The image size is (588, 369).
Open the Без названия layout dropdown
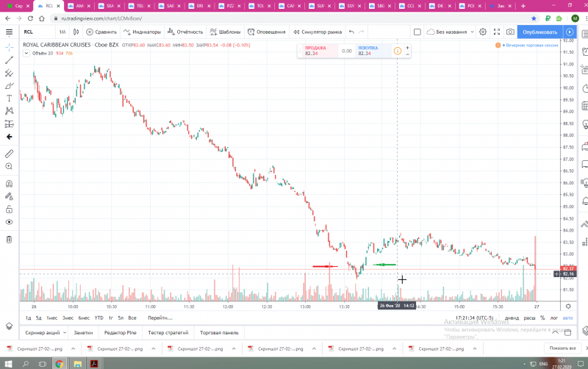[x=451, y=32]
